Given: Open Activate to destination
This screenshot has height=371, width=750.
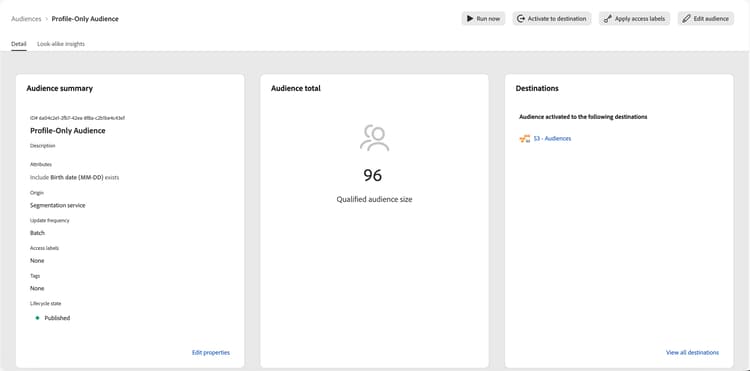Looking at the screenshot, I should [552, 19].
